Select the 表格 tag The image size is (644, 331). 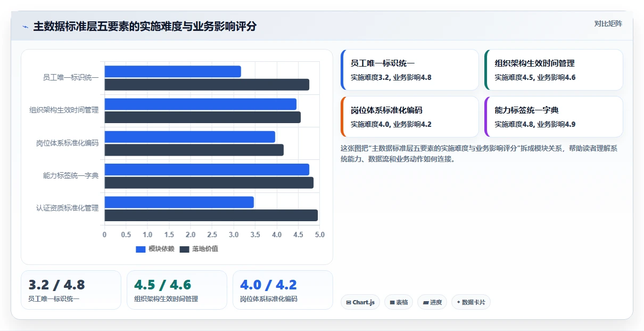(x=399, y=302)
